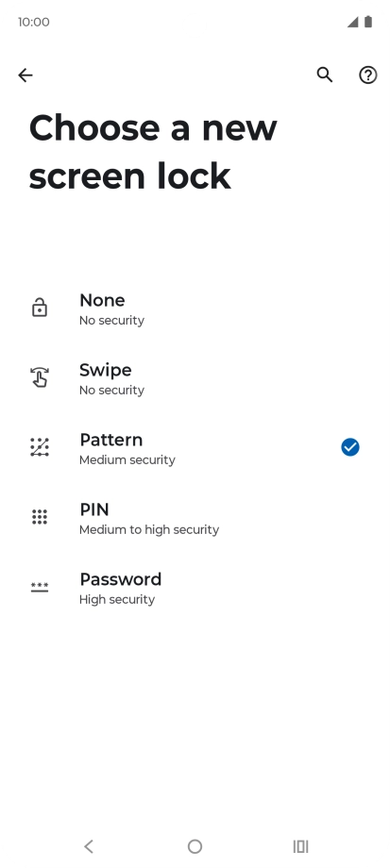Image resolution: width=390 pixels, height=868 pixels.
Task: Select None as screen lock
Action: [195, 308]
